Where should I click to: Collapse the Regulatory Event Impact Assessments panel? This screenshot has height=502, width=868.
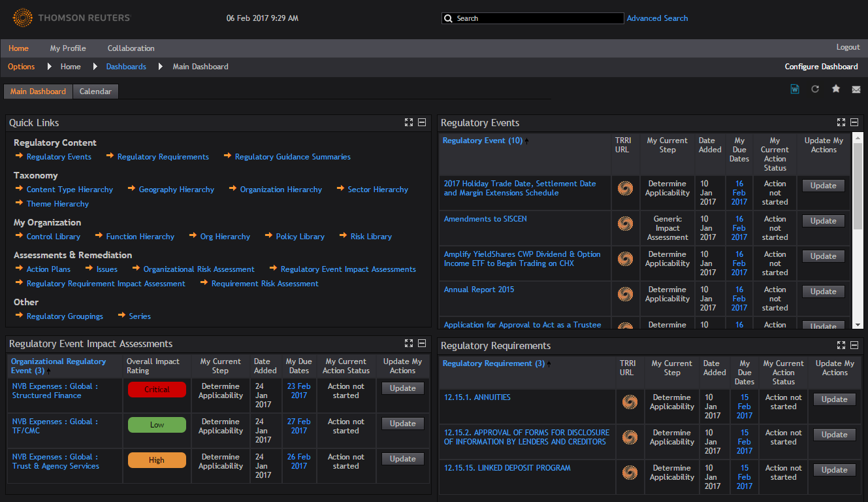[422, 343]
